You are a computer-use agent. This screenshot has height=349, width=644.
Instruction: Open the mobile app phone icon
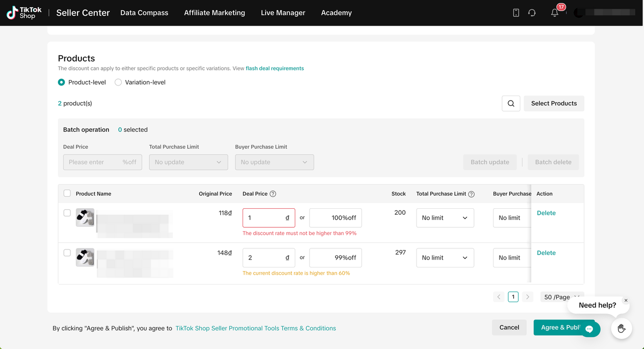click(x=516, y=13)
